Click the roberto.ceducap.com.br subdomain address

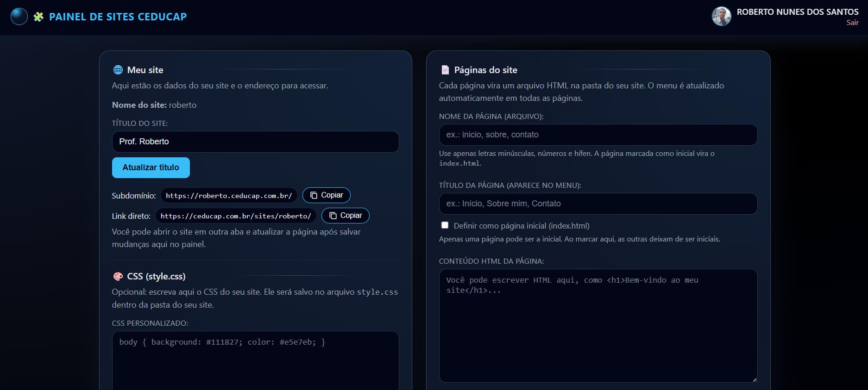point(229,196)
